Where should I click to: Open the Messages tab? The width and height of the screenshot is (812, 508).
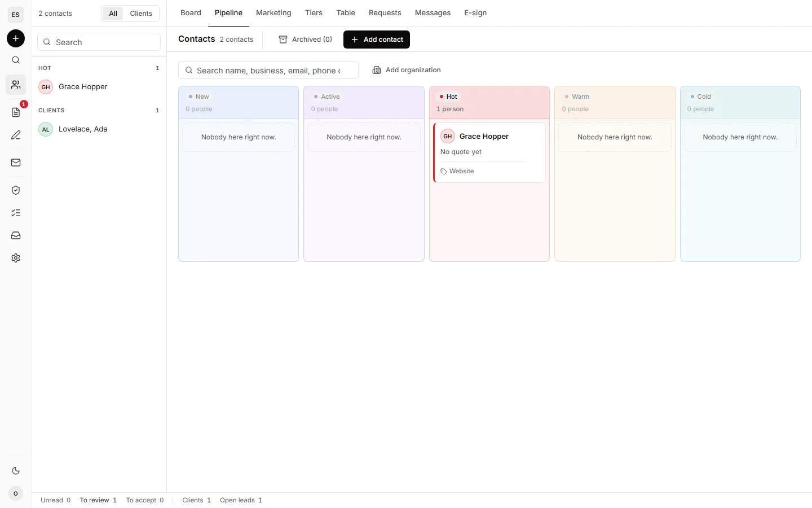click(433, 13)
